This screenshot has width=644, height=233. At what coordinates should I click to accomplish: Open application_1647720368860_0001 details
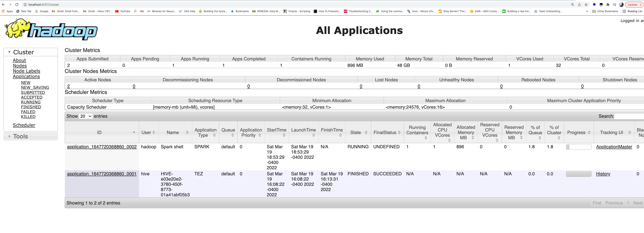[x=102, y=174]
